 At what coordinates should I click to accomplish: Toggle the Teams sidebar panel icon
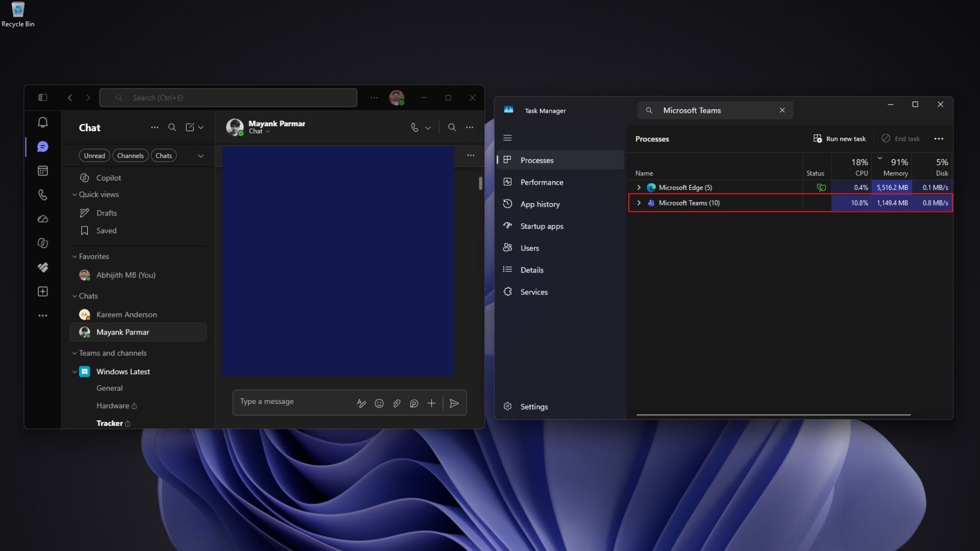coord(43,97)
